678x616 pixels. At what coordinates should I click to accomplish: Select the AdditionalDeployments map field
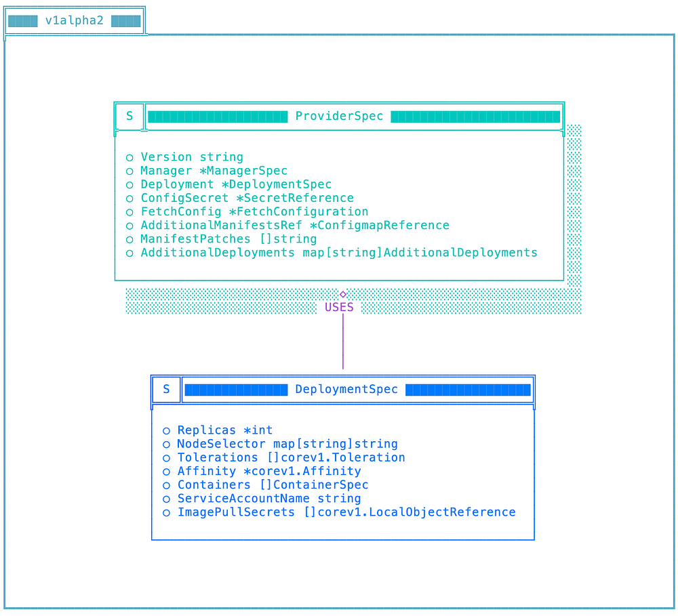(x=339, y=253)
